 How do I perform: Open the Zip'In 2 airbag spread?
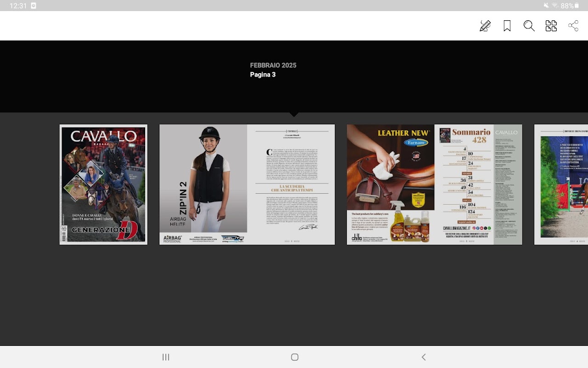tap(247, 184)
